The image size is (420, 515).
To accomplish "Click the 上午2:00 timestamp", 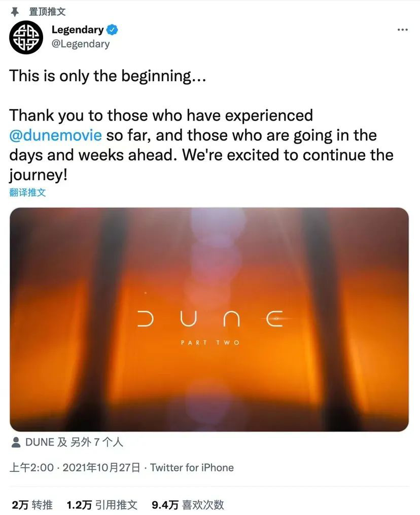I will (31, 467).
